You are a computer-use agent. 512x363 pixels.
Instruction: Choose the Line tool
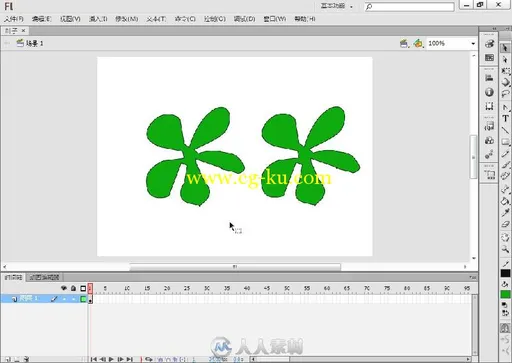coord(505,130)
